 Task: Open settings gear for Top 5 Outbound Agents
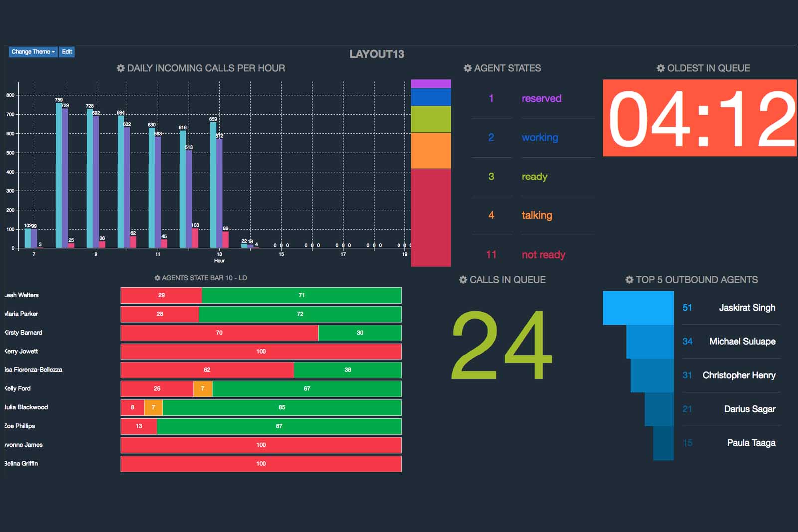629,280
